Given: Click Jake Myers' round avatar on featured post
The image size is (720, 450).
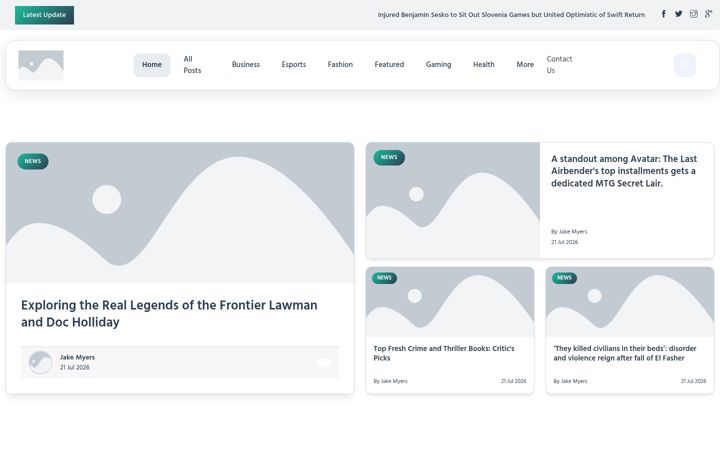Looking at the screenshot, I should tap(40, 362).
